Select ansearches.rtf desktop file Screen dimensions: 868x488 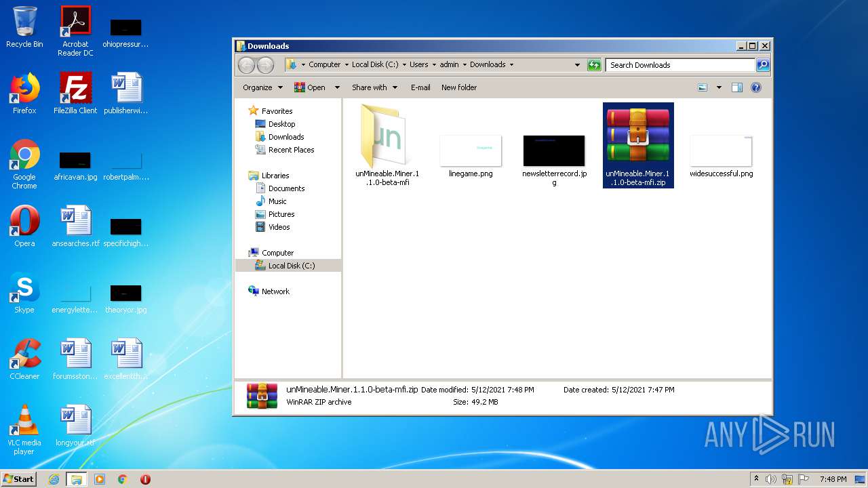[75, 226]
